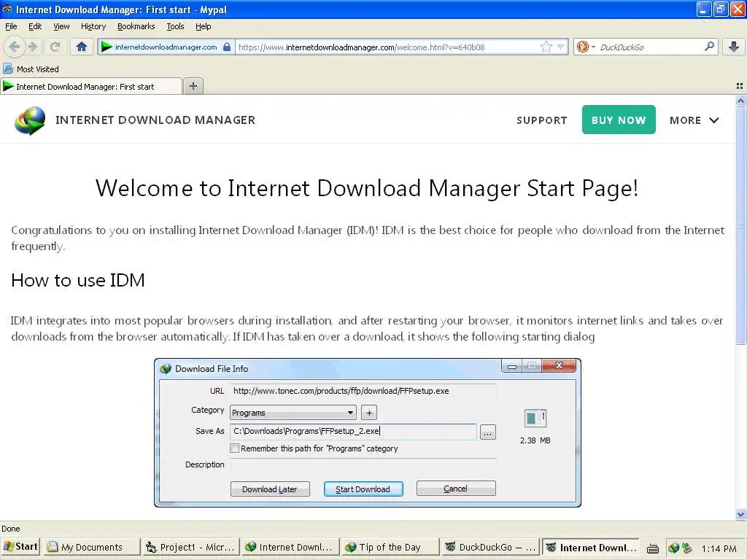Viewport: 747px width, 560px height.
Task: Switch to My Documents taskbar window
Action: 92,547
